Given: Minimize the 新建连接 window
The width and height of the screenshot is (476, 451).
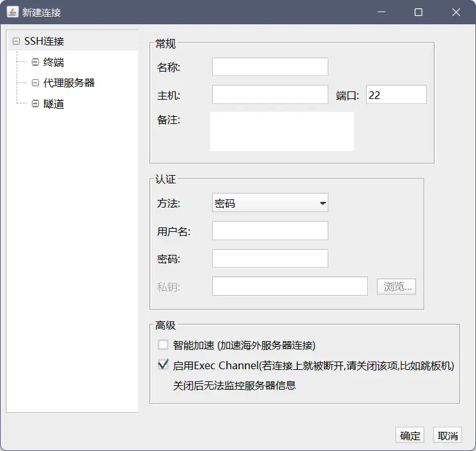Looking at the screenshot, I should click(381, 12).
